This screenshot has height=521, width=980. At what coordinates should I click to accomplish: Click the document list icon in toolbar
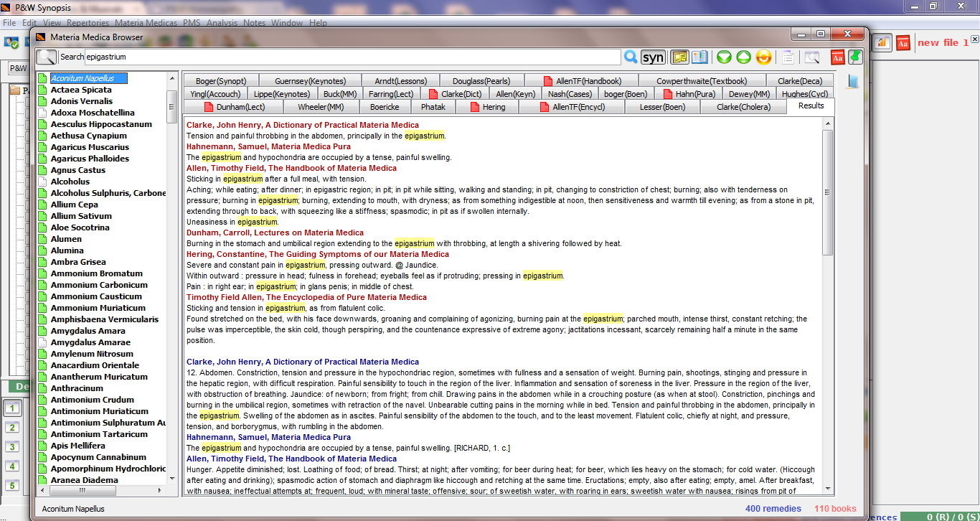coord(788,57)
